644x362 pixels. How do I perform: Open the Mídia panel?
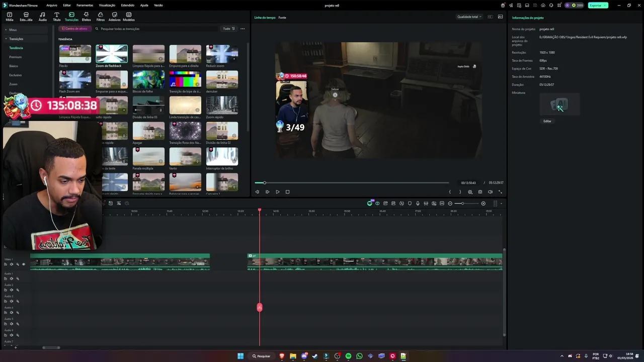coord(9,17)
